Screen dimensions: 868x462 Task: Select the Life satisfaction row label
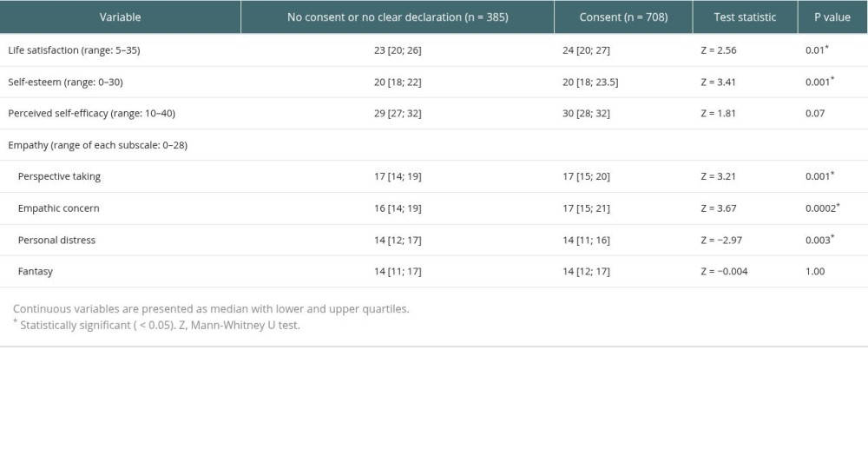coord(74,50)
